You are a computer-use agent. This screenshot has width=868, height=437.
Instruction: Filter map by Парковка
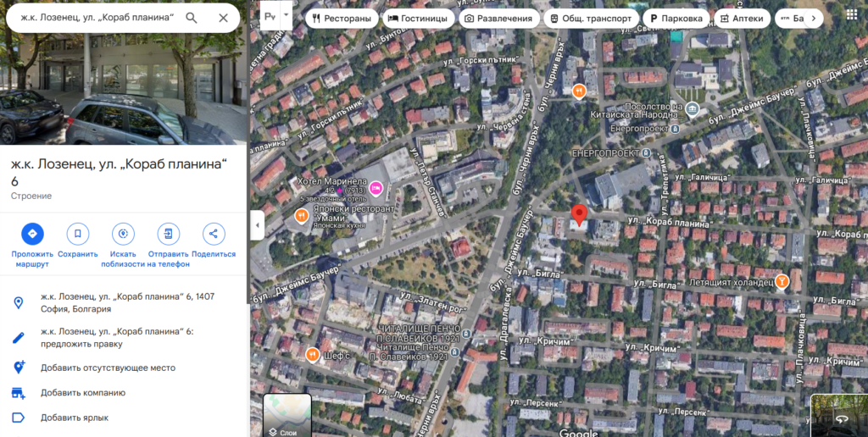tap(675, 19)
